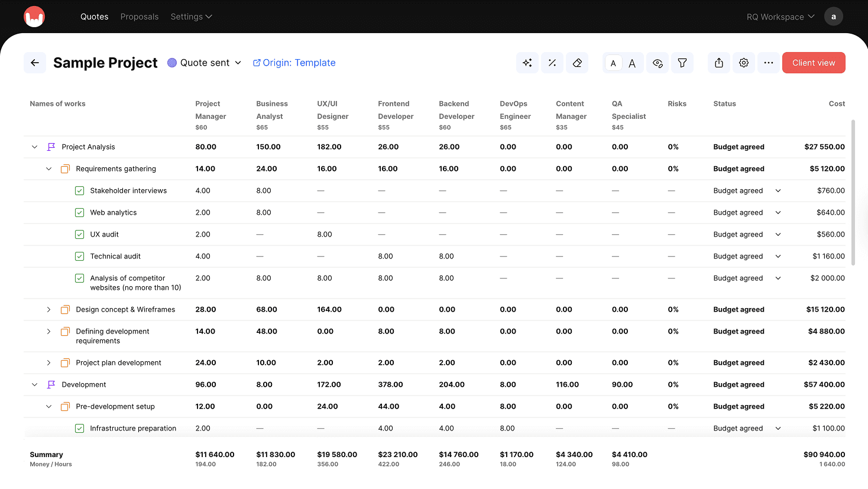Click the Requirements gathering group icon
868x489 pixels.
(66, 169)
